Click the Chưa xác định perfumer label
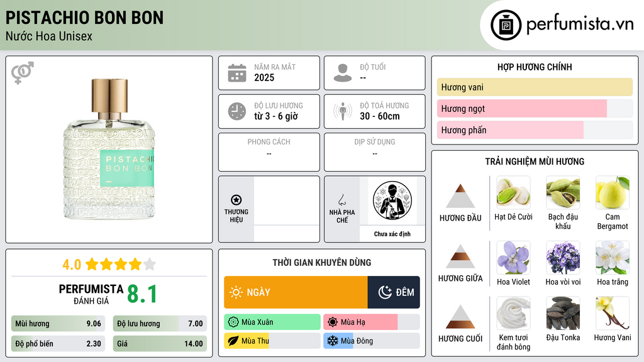 tap(392, 234)
